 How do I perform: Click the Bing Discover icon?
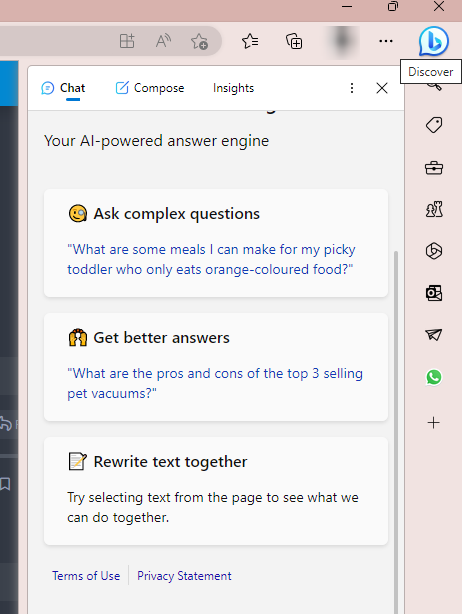pyautogui.click(x=433, y=41)
